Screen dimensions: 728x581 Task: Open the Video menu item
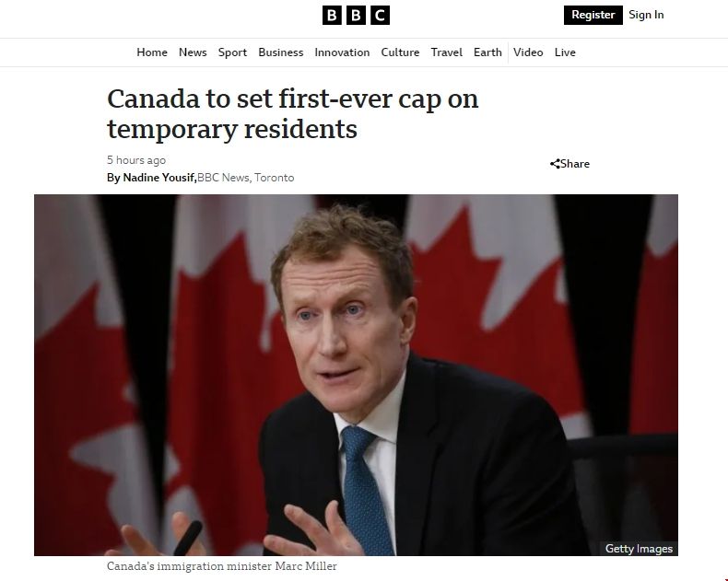528,52
